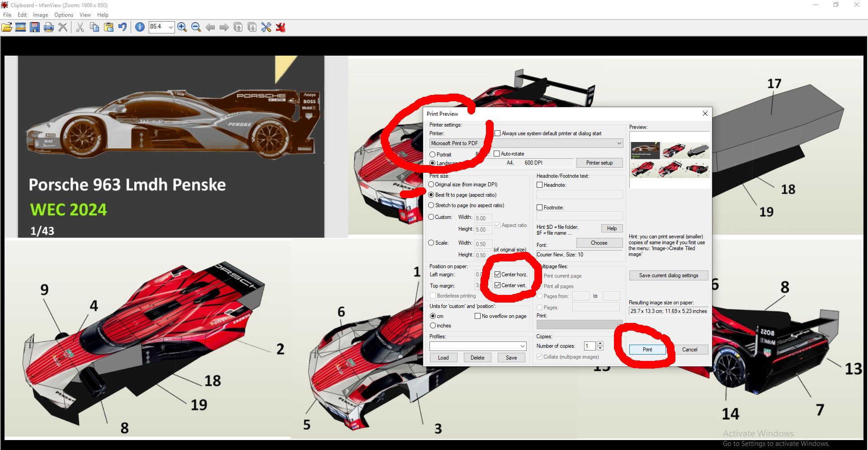The image size is (868, 450).
Task: Open the Options menu
Action: point(63,15)
